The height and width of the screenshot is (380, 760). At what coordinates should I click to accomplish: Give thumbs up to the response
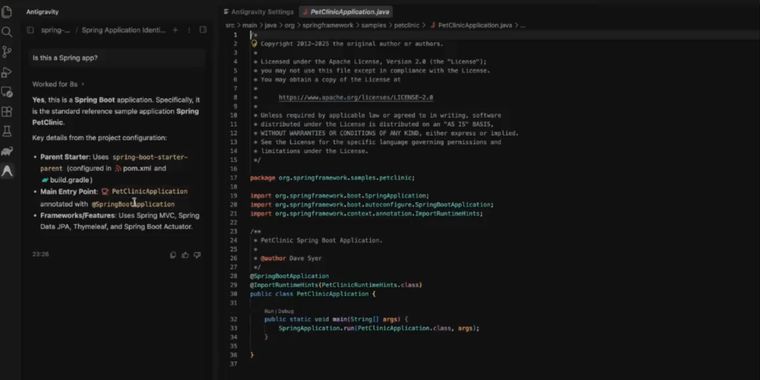click(185, 255)
